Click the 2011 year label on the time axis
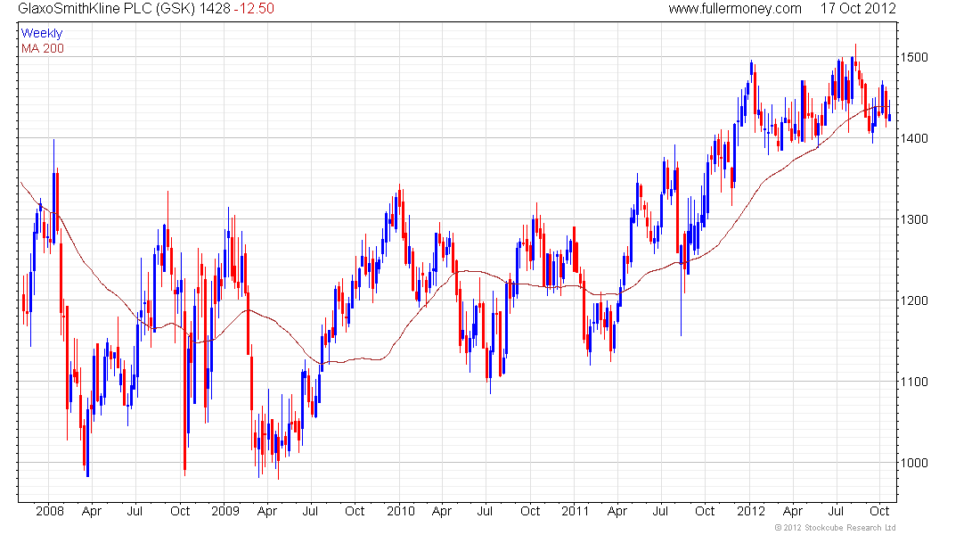The height and width of the screenshot is (535, 980). (575, 511)
